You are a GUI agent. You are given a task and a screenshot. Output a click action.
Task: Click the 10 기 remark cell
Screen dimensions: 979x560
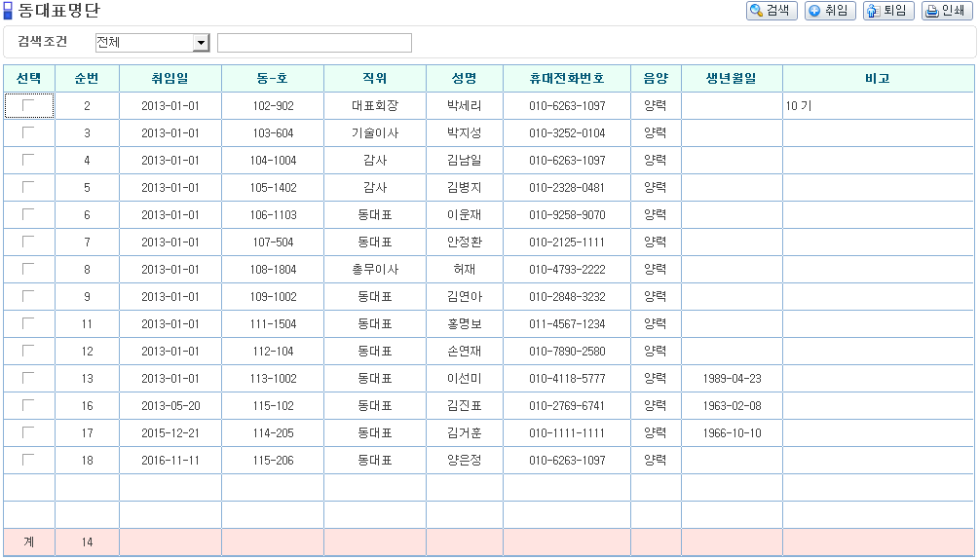pyautogui.click(x=878, y=105)
